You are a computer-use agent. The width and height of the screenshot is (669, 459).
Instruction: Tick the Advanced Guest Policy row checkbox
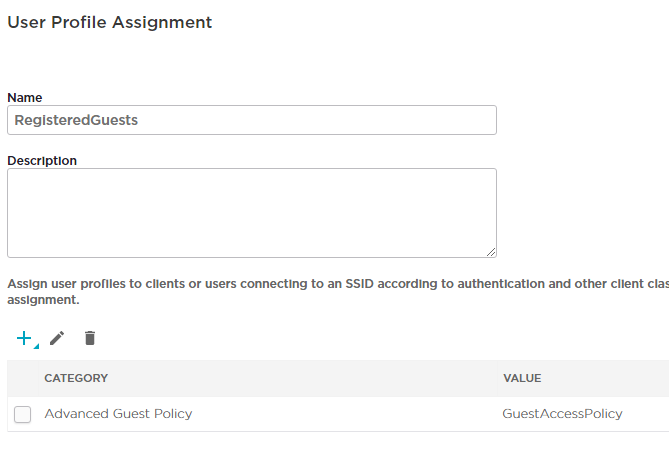click(23, 414)
